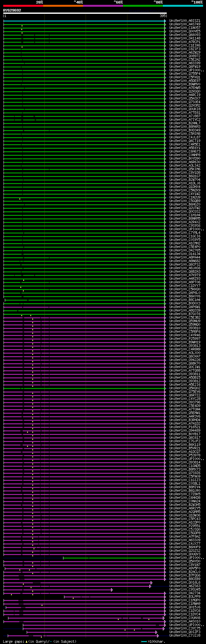Click the white query ruler bar under AV629692
The width and height of the screenshot is (206, 644).
[85, 13]
